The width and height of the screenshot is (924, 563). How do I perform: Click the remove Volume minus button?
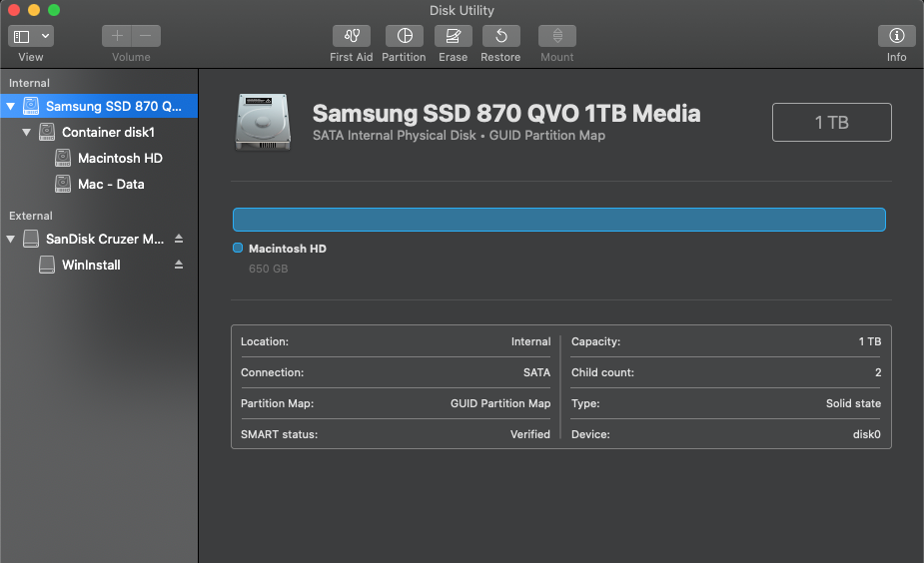pyautogui.click(x=146, y=36)
